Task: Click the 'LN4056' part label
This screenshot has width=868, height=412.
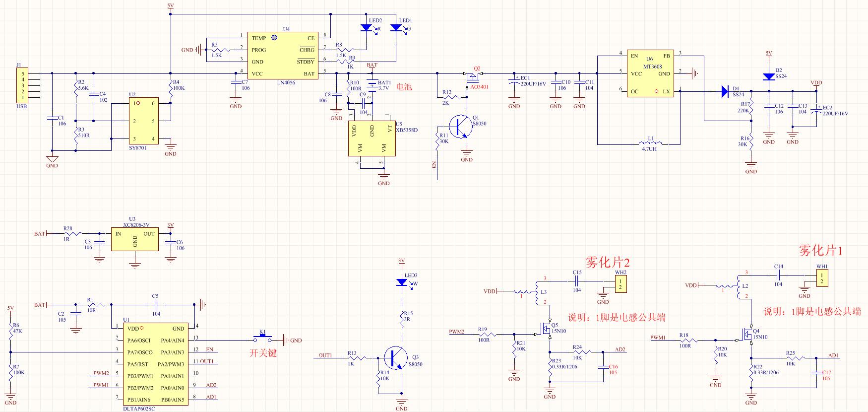Action: 286,83
